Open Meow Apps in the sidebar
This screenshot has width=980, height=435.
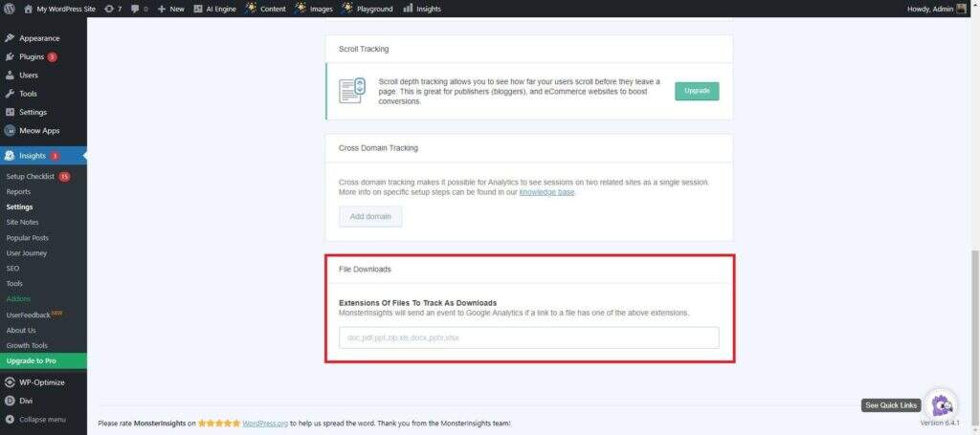tap(38, 130)
